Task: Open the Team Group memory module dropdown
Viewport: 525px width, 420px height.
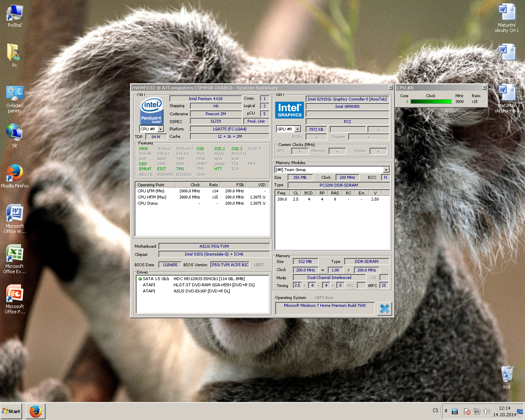Action: pos(386,170)
